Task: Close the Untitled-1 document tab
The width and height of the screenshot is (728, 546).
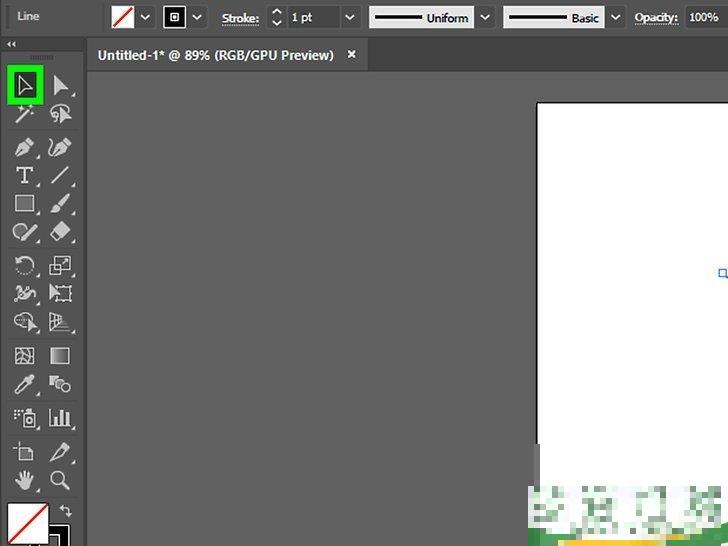Action: [x=352, y=55]
